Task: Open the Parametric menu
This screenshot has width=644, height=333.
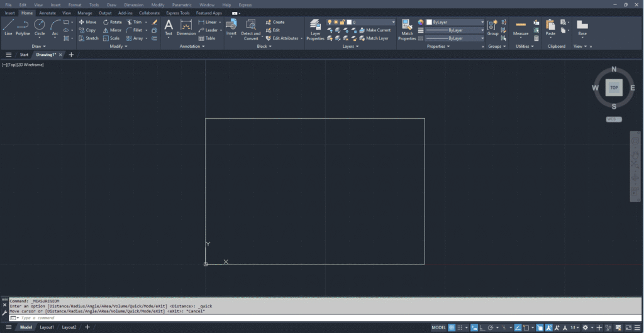Action: tap(182, 5)
